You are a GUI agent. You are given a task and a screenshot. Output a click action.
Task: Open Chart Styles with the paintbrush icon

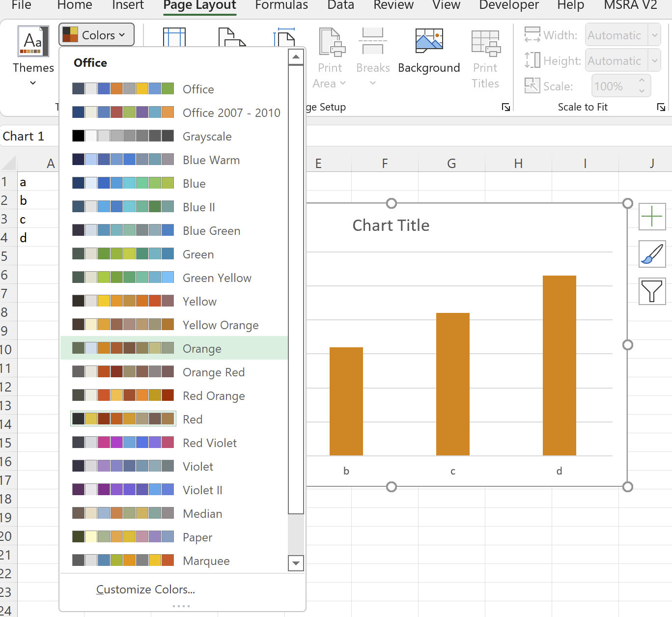point(652,254)
